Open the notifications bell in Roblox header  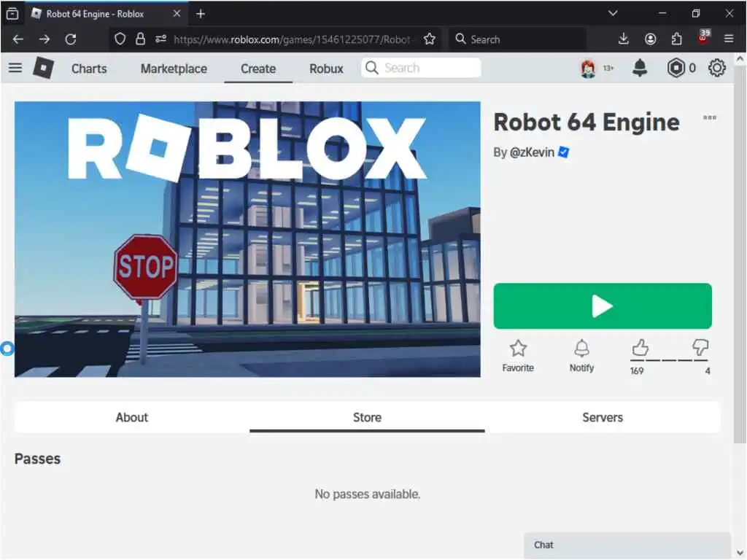[x=639, y=68]
